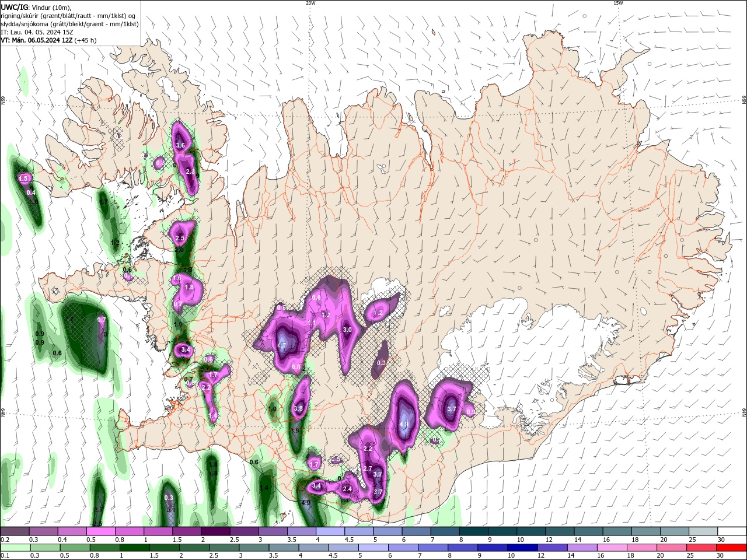Click the snow legend swatch between 6 and 7
The image size is (747, 560).
417,531
